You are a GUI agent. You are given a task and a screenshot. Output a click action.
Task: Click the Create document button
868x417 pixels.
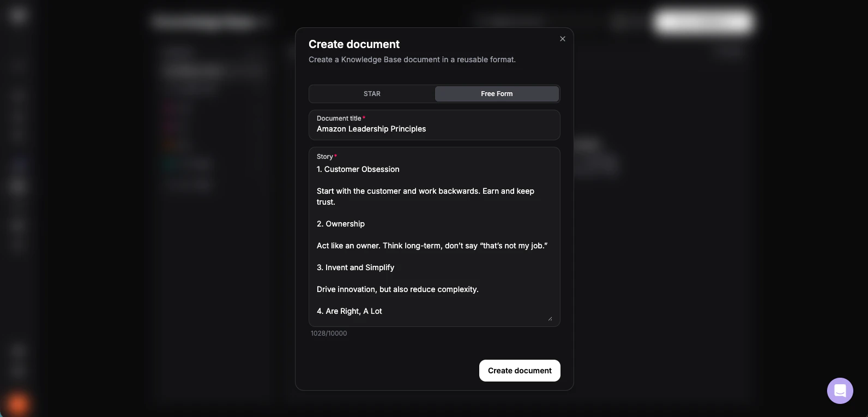click(x=520, y=371)
